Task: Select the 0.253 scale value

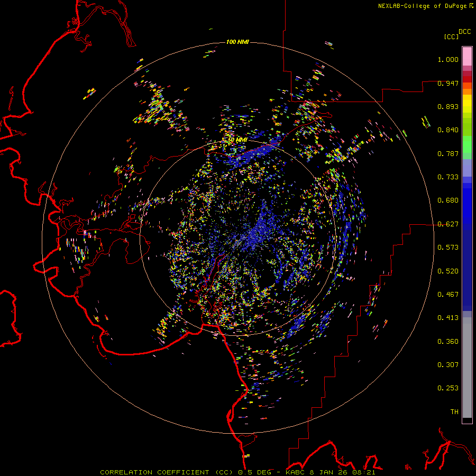Action: [x=448, y=388]
